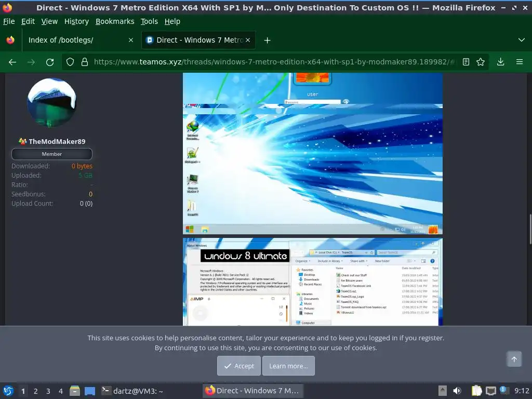
Task: Click the 9:12 clock
Action: [522, 391]
